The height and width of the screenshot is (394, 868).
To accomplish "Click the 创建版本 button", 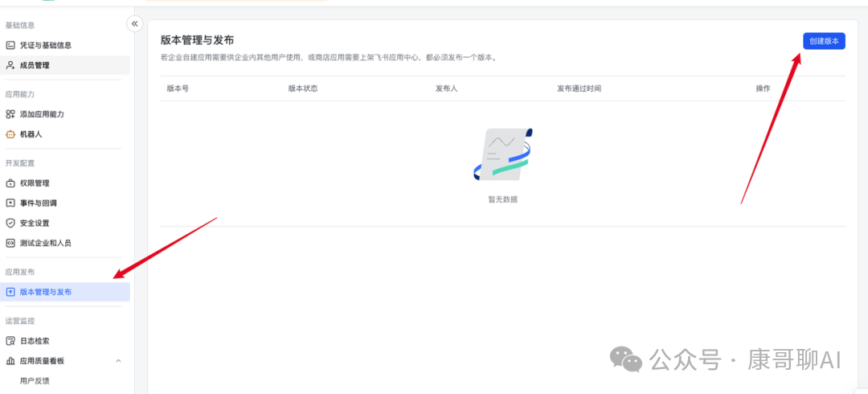I will pos(824,41).
